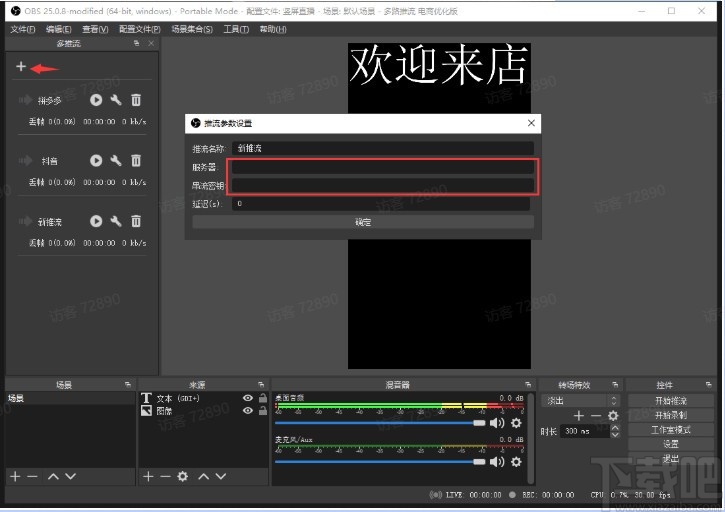The height and width of the screenshot is (512, 725).
Task: Click the 服务器 input field
Action: [383, 167]
